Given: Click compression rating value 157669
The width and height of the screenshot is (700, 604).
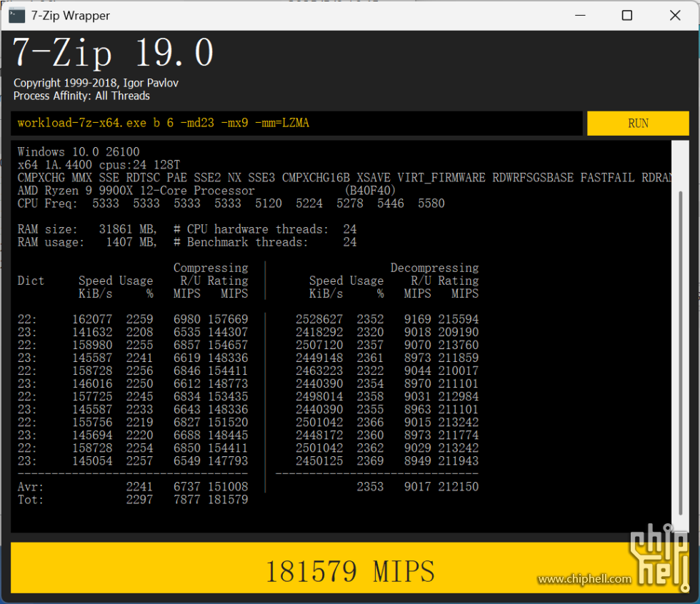Looking at the screenshot, I should pyautogui.click(x=228, y=319).
